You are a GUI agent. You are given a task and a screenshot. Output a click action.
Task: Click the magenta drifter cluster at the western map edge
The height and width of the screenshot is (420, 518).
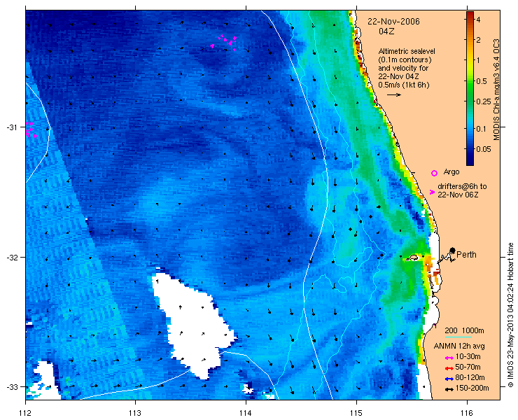(31, 130)
